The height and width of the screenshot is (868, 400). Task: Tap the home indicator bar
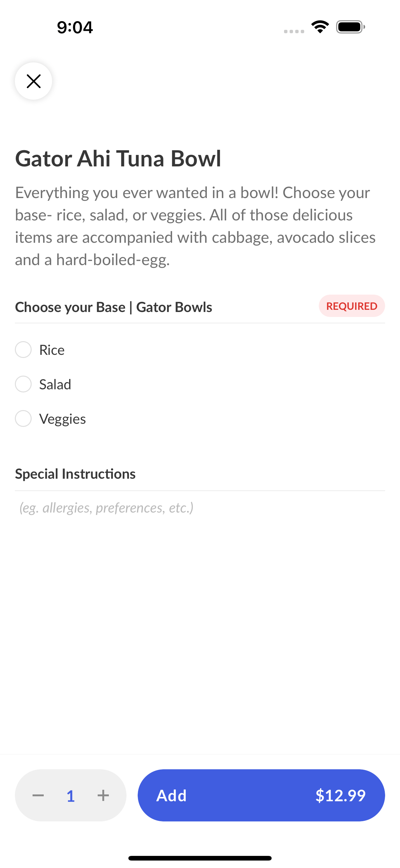click(200, 858)
